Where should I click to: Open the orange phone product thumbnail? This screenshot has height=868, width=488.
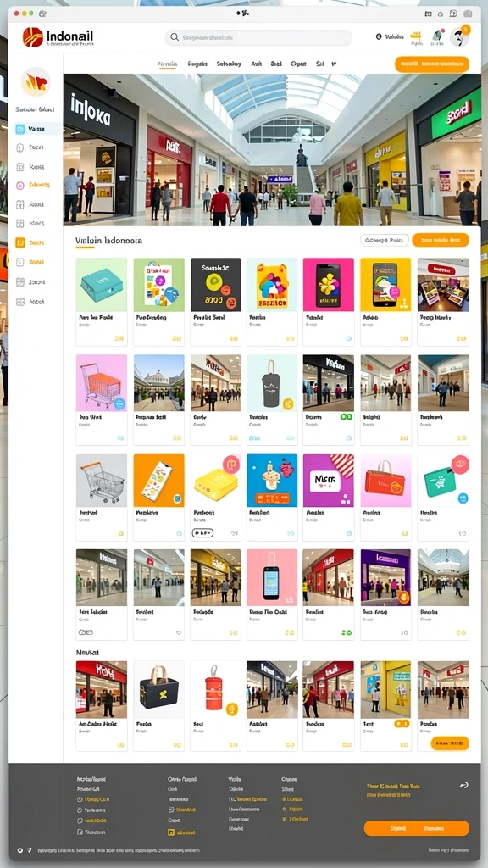pyautogui.click(x=158, y=481)
